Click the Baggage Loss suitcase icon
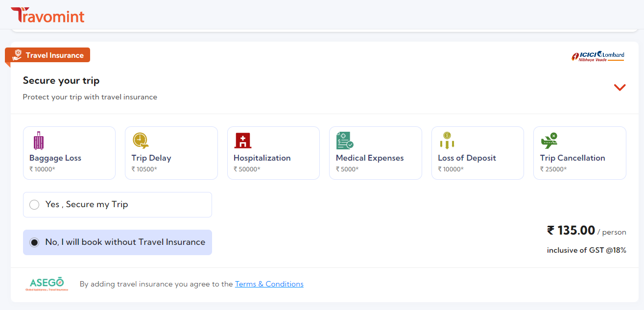Viewport: 644px width, 310px height. (39, 141)
